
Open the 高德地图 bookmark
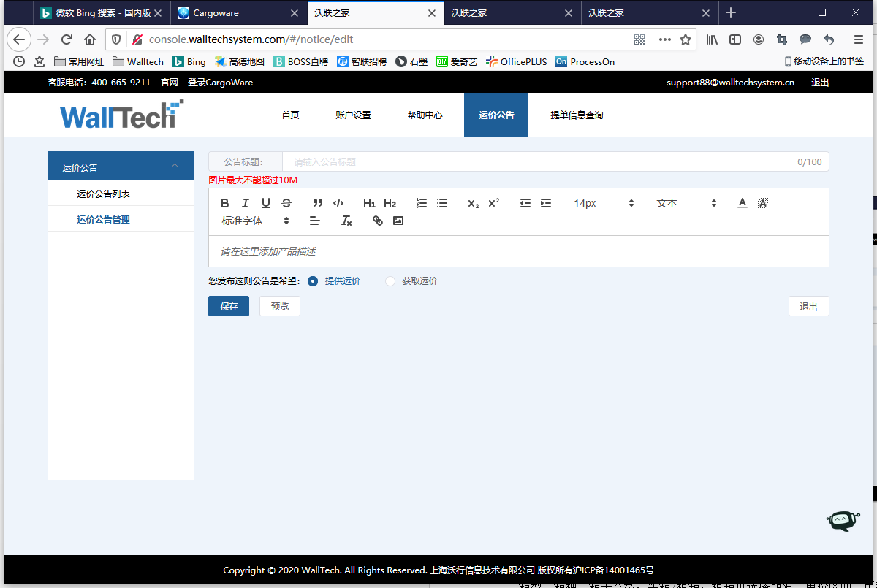(x=240, y=61)
